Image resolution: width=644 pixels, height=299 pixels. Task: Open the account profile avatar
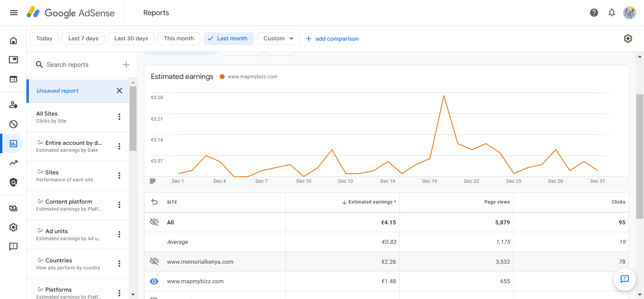click(630, 13)
